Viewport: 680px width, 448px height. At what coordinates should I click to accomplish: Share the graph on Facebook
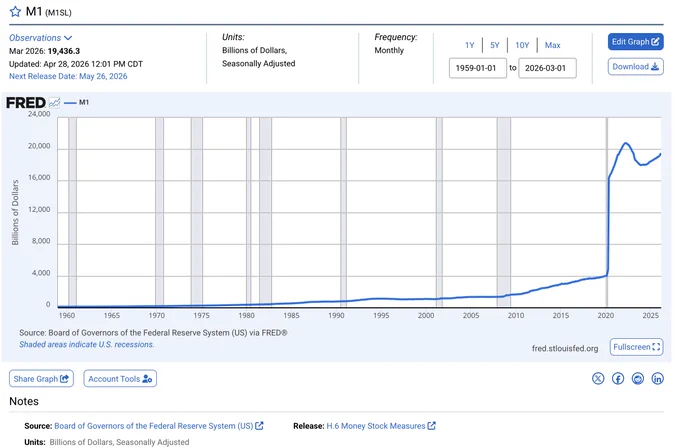pos(618,379)
